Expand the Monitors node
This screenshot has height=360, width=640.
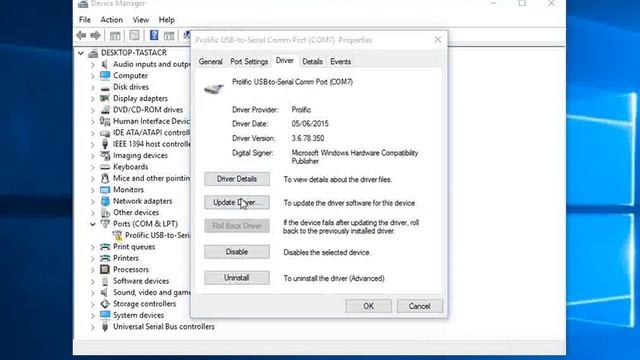coord(93,190)
